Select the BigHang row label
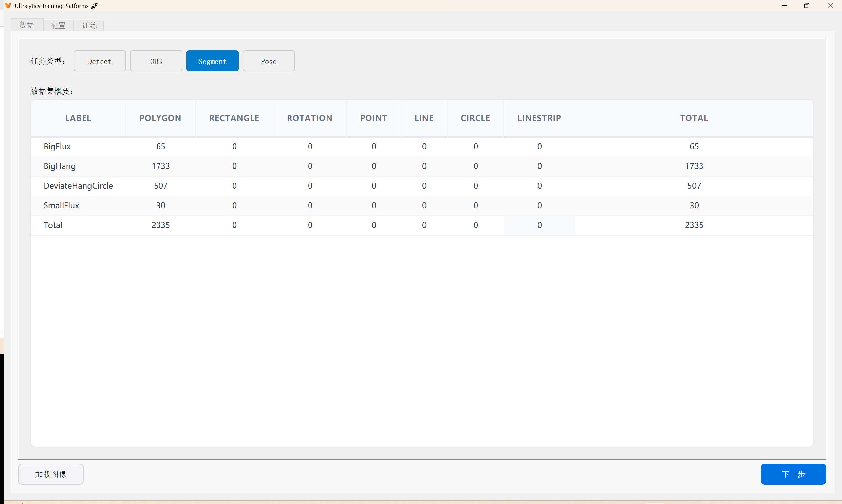Image resolution: width=842 pixels, height=504 pixels. click(x=59, y=166)
